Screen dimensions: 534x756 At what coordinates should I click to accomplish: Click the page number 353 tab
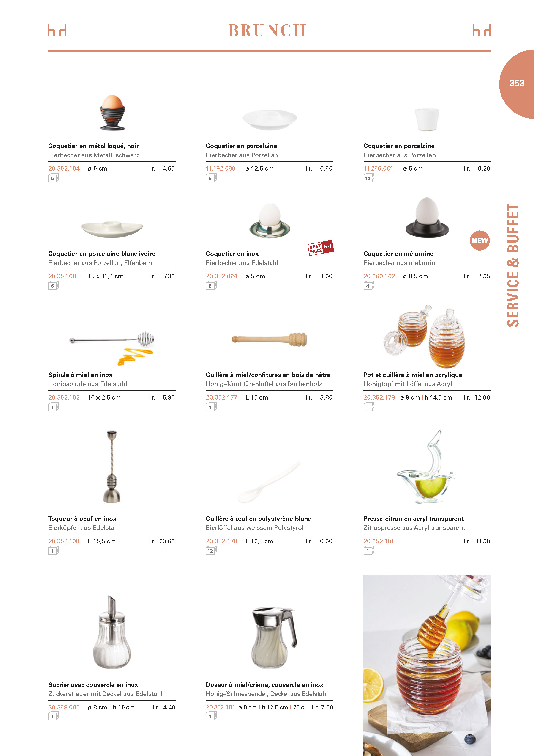pos(517,83)
